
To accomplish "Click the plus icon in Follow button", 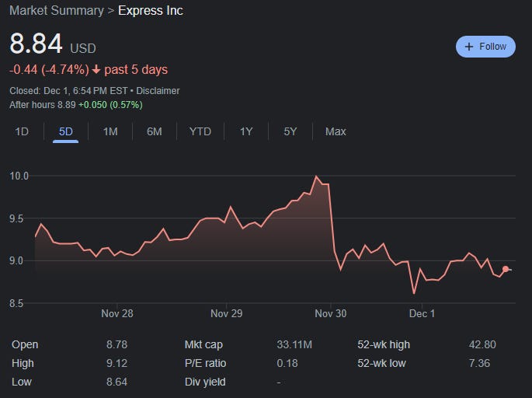I will [468, 47].
